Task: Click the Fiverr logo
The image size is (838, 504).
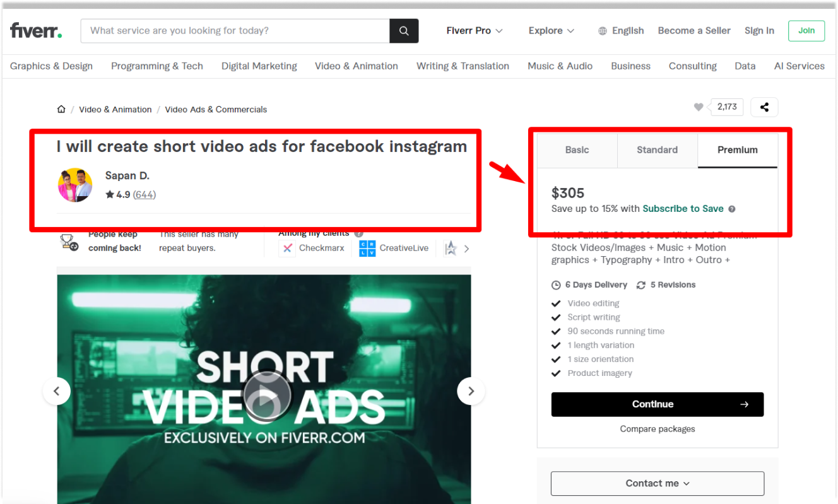Action: coord(36,30)
